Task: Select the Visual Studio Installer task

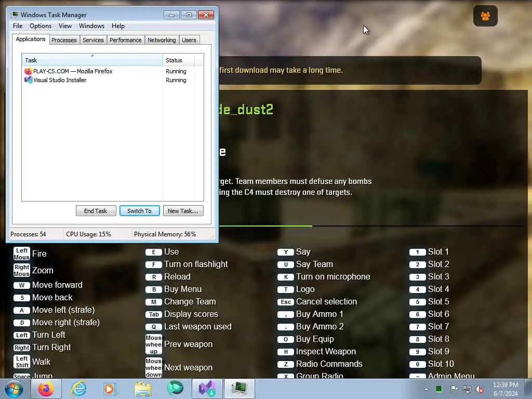Action: (x=113, y=80)
